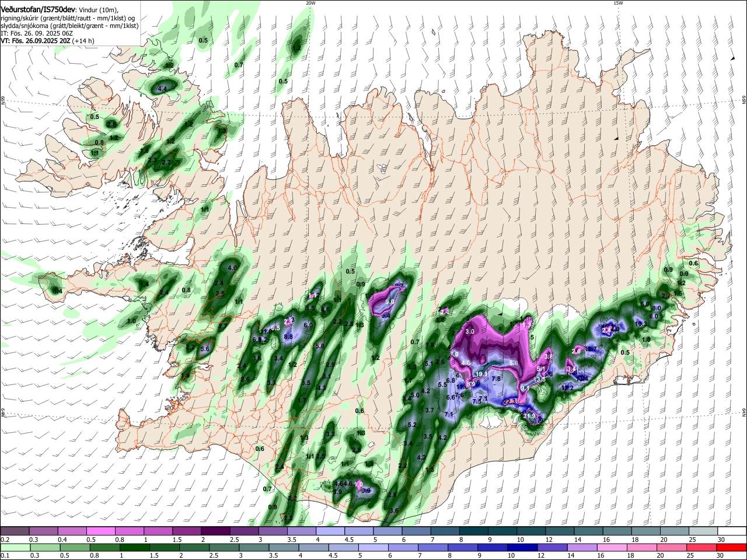Select the dark teal 9–10 snow legend swatch
This screenshot has width=747, height=560.
tap(502, 531)
